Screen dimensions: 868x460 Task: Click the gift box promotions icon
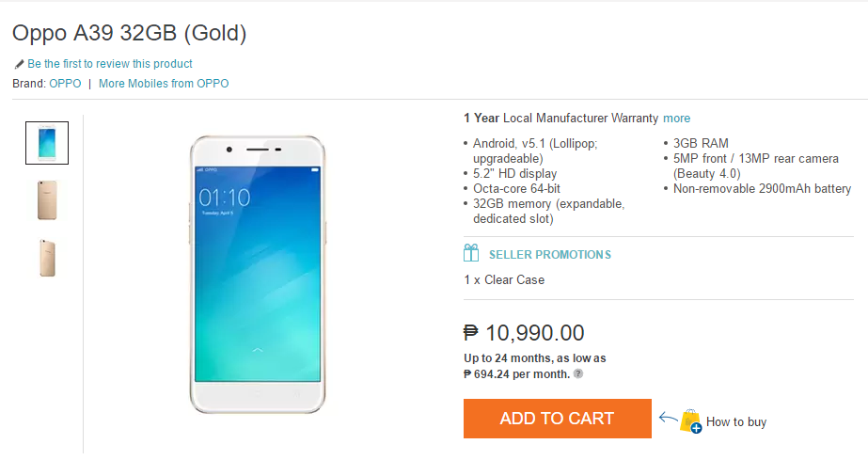pos(472,254)
